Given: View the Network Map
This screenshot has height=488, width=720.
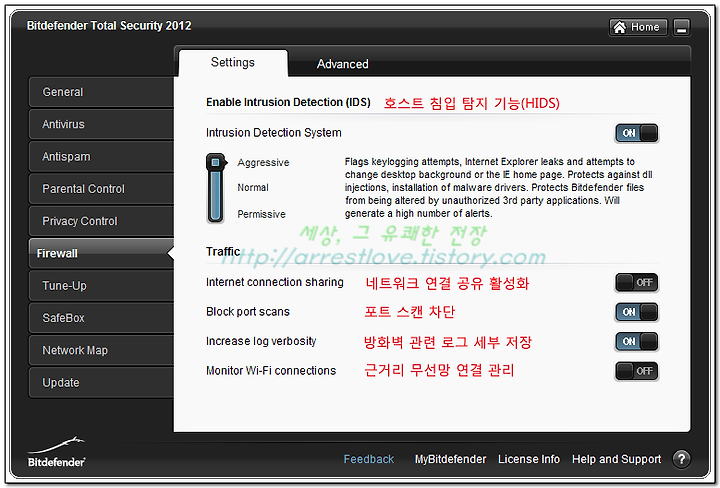Looking at the screenshot, I should click(x=101, y=350).
